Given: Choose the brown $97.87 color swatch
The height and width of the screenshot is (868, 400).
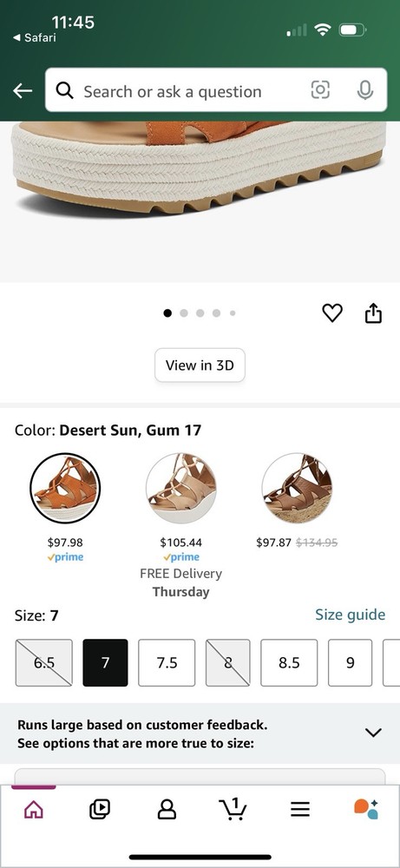Looking at the screenshot, I should click(297, 488).
